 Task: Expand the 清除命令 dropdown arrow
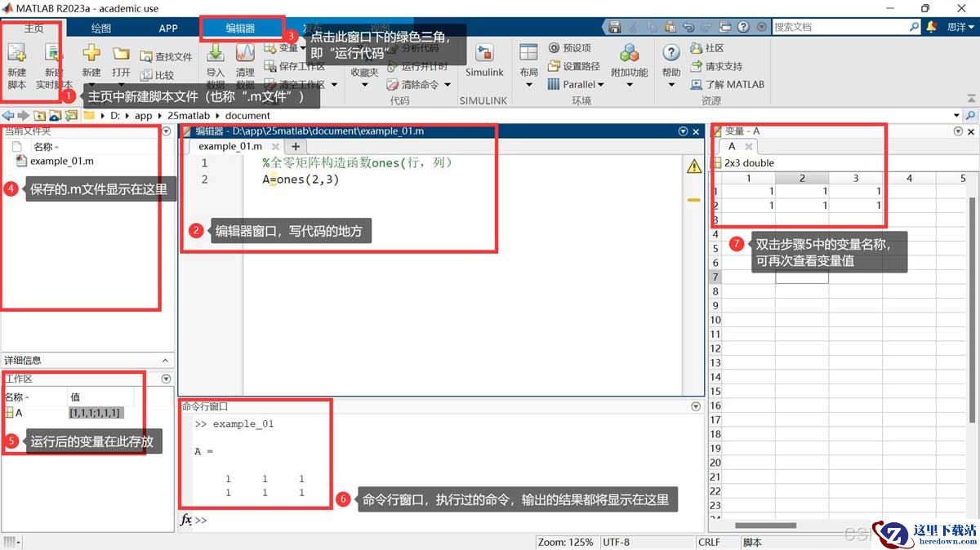pos(447,85)
